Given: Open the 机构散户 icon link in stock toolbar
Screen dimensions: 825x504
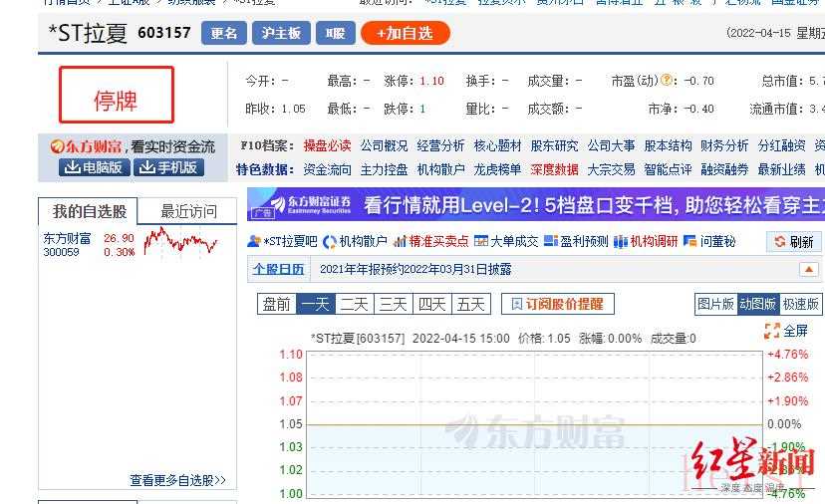Looking at the screenshot, I should 355,241.
